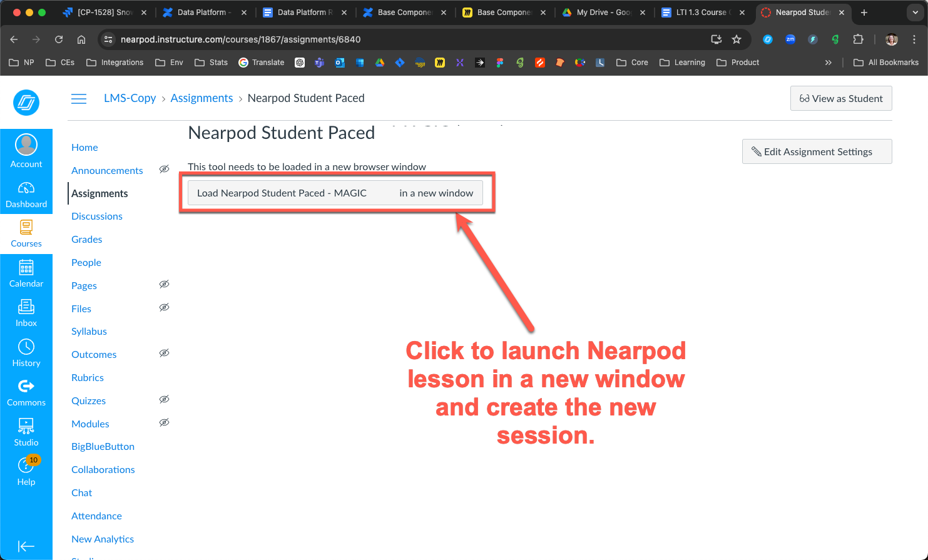Open the Zoom browser extension
This screenshot has height=560, width=928.
point(790,39)
